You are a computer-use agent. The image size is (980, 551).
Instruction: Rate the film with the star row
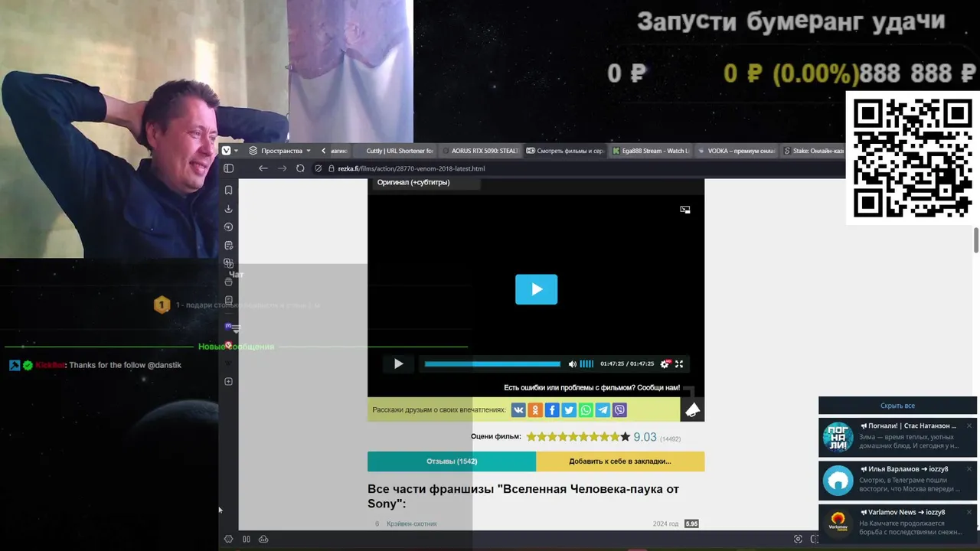[578, 437]
